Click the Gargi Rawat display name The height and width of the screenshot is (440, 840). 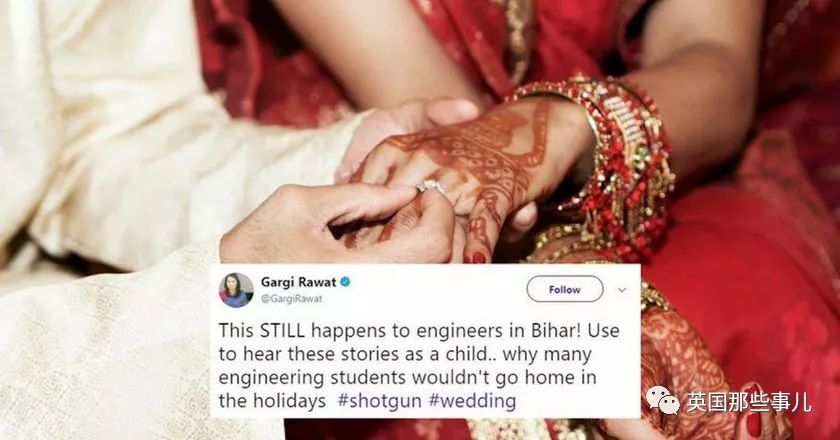(298, 282)
